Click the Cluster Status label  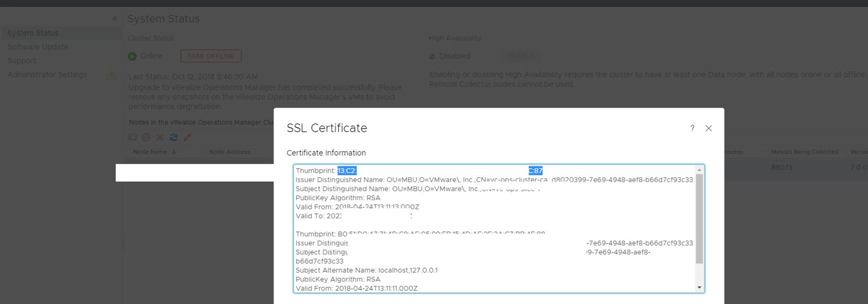(x=151, y=38)
